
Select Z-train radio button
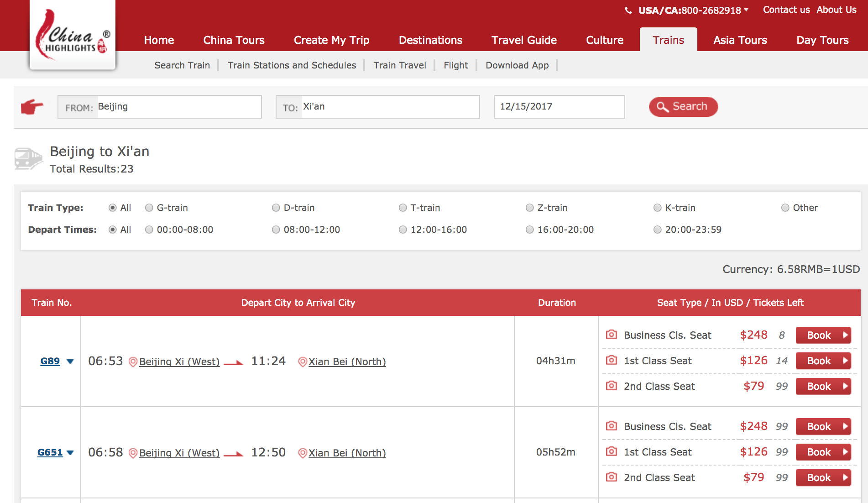(529, 208)
